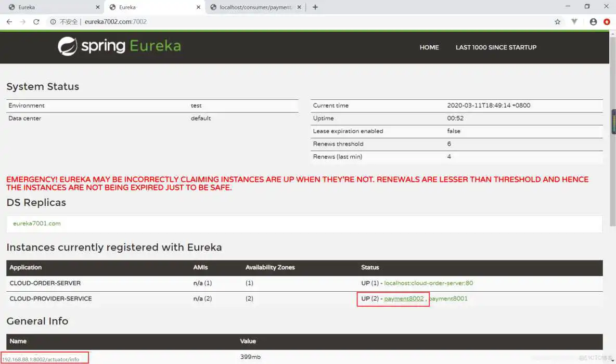This screenshot has width=616, height=364.
Task: Open a new tab with plus
Action: pos(315,7)
